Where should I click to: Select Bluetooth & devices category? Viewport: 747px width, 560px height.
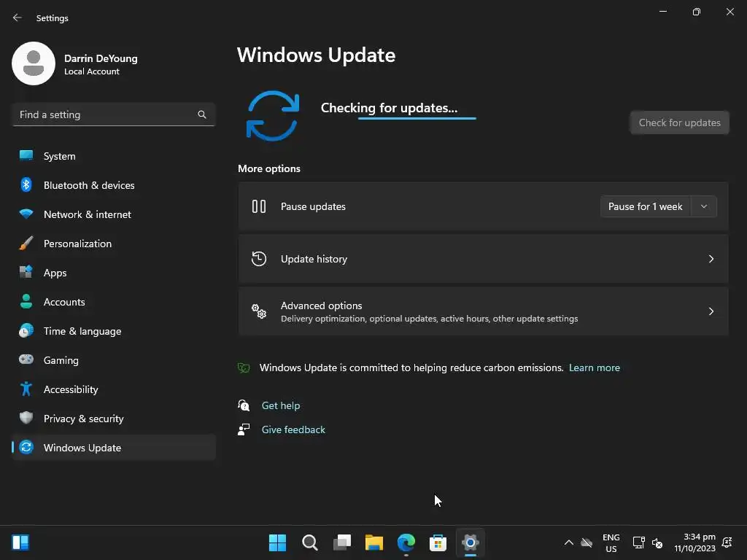(x=114, y=184)
